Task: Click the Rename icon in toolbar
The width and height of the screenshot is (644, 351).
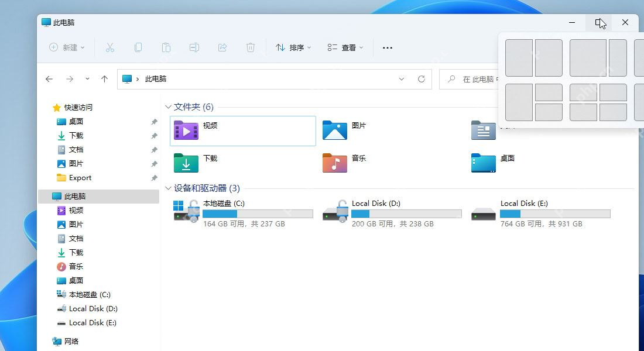Action: (x=194, y=47)
